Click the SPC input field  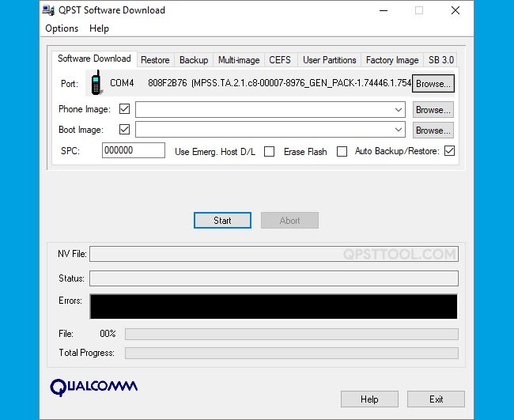tap(134, 150)
